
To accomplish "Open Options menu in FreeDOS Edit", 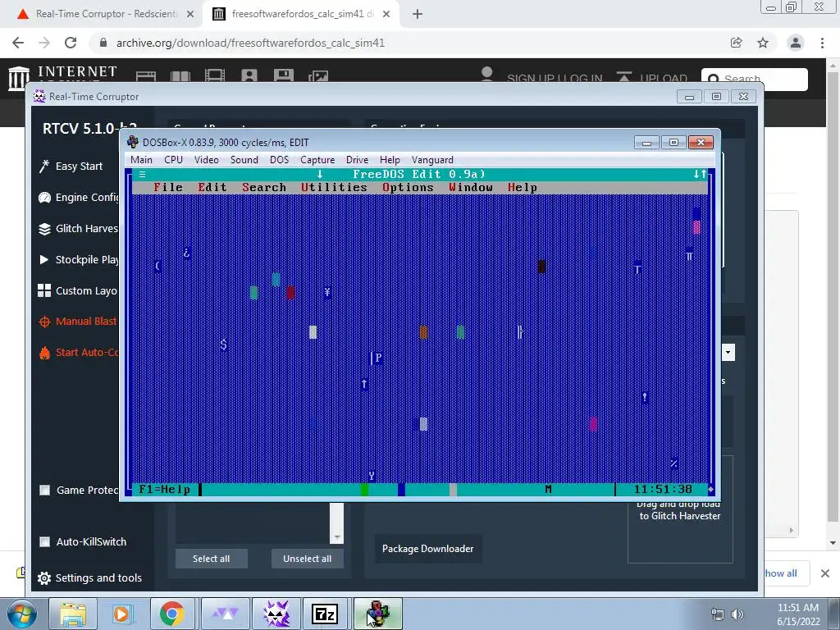I will (x=408, y=188).
